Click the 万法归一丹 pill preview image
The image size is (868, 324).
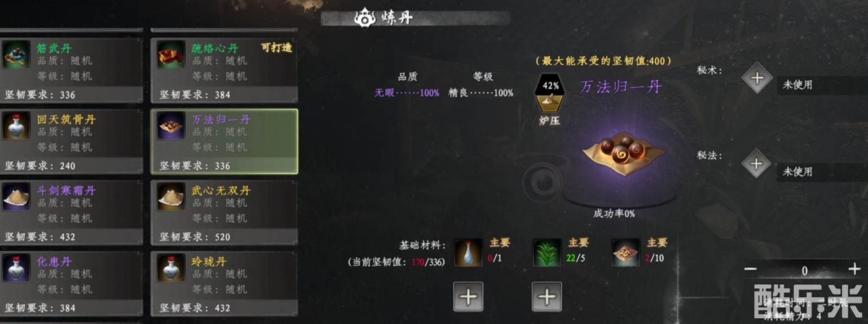pyautogui.click(x=624, y=152)
